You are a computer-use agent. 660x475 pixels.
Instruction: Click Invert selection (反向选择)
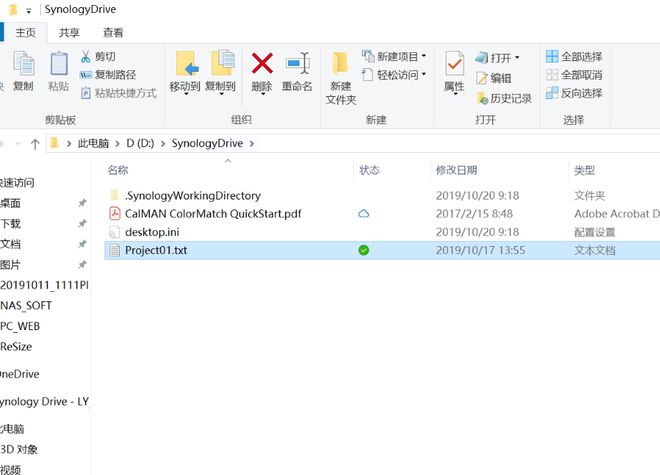point(574,93)
